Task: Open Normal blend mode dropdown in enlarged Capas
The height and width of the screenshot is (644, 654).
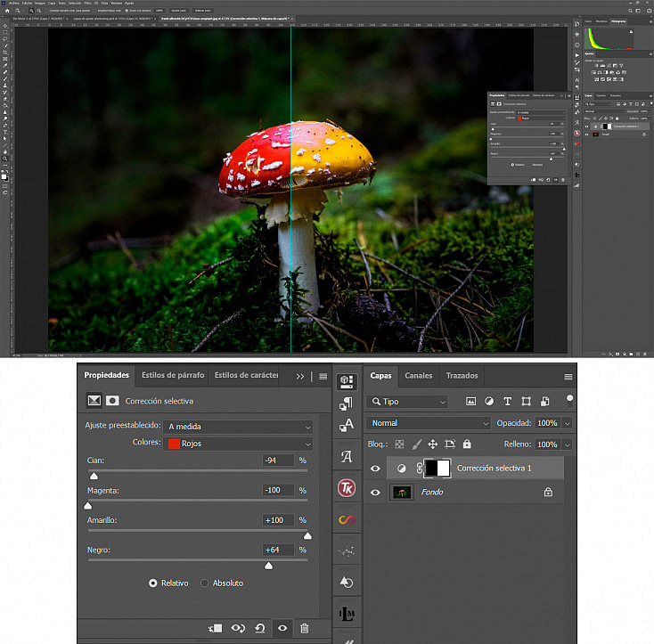Action: coord(428,423)
